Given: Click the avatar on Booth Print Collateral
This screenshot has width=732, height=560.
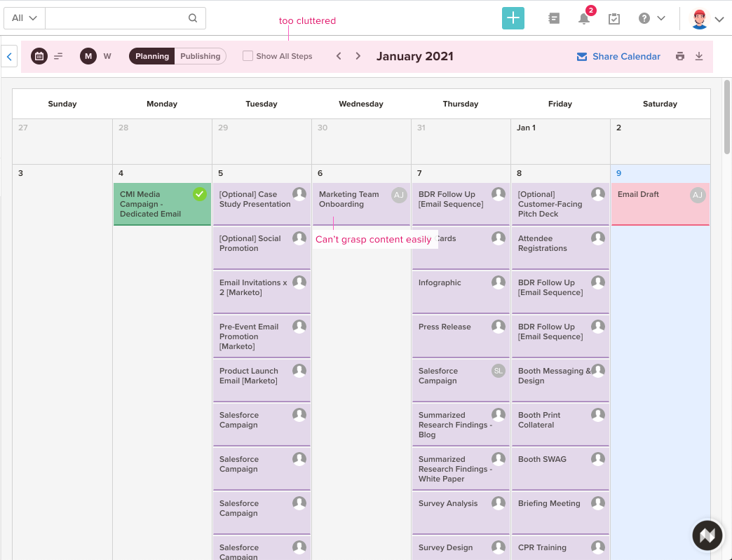Looking at the screenshot, I should 598,414.
